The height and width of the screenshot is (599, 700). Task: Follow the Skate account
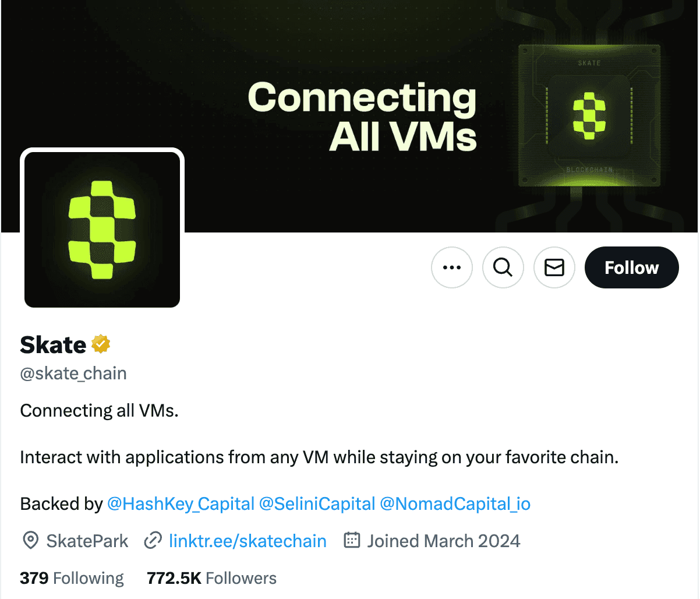click(631, 267)
